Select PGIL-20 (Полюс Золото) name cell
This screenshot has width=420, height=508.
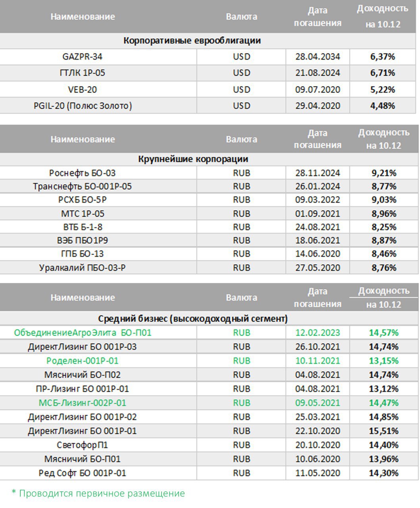click(83, 106)
